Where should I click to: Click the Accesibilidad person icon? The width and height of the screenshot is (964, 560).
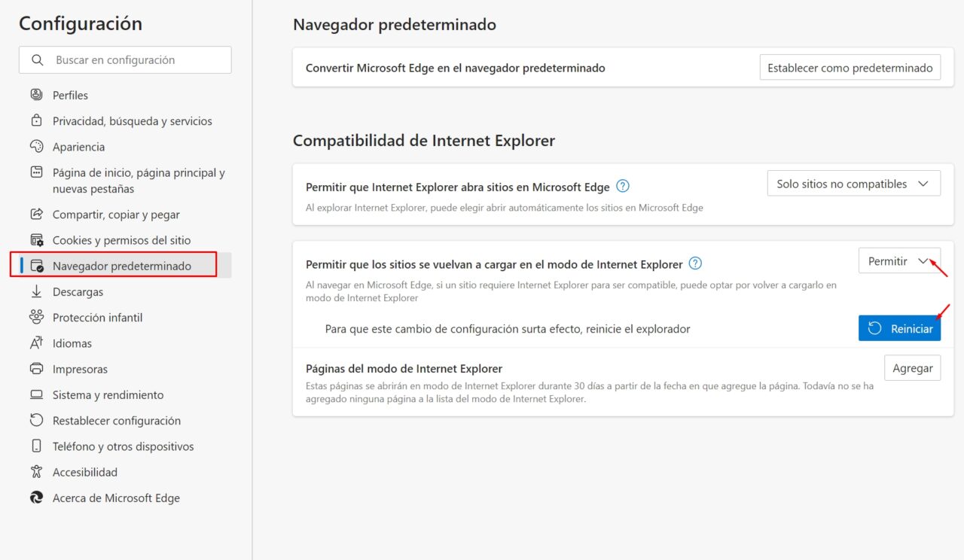pos(36,472)
